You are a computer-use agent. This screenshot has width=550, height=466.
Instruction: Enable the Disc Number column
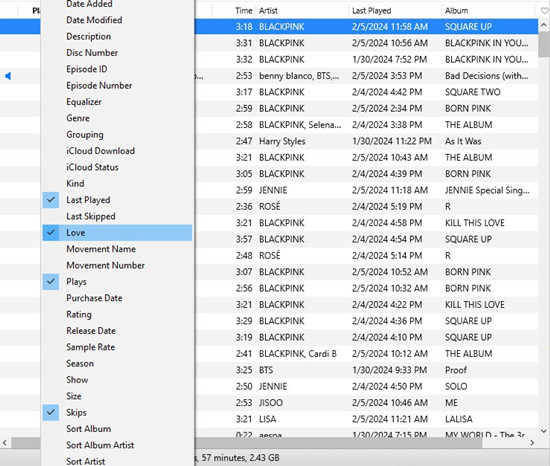click(x=117, y=53)
